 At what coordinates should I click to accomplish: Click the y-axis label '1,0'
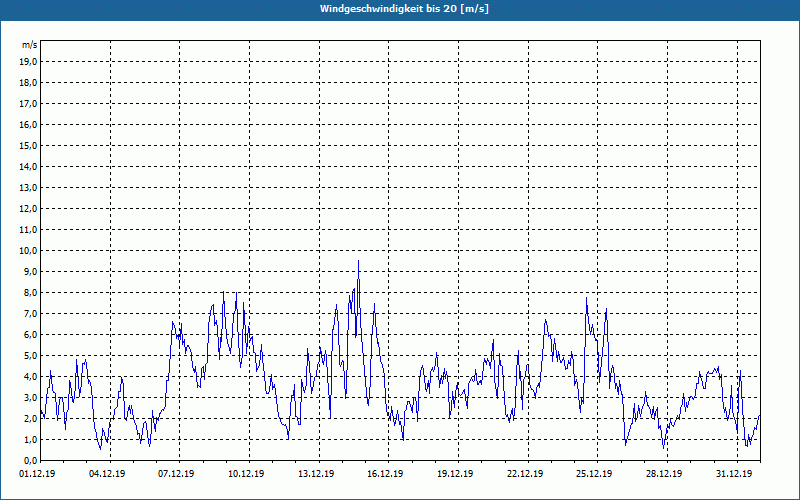coord(30,440)
